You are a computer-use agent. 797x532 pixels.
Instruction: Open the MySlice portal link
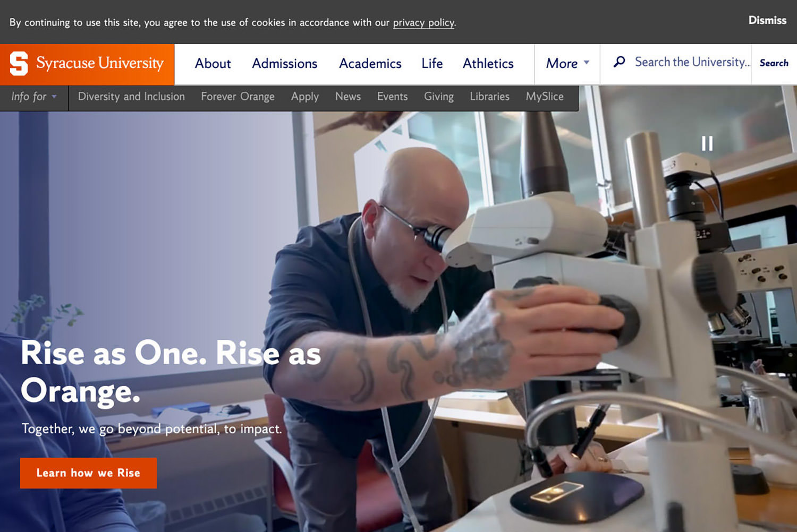545,97
